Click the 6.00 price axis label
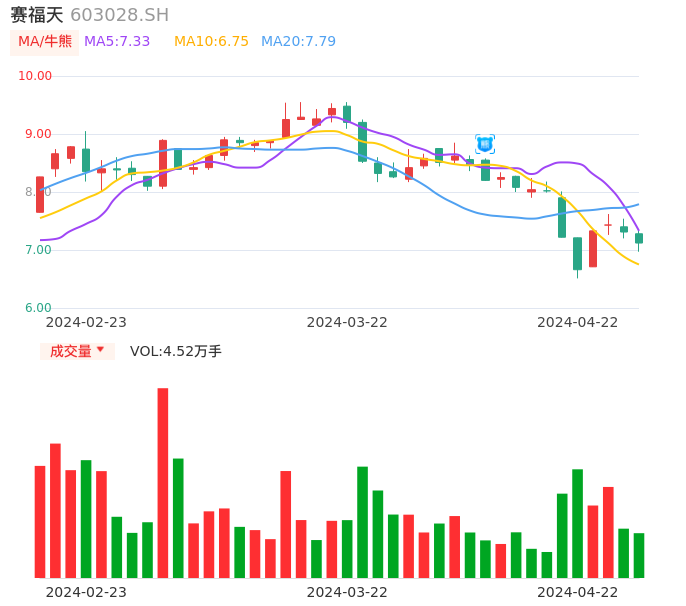Screen dimensions: 686x606 click(38, 308)
